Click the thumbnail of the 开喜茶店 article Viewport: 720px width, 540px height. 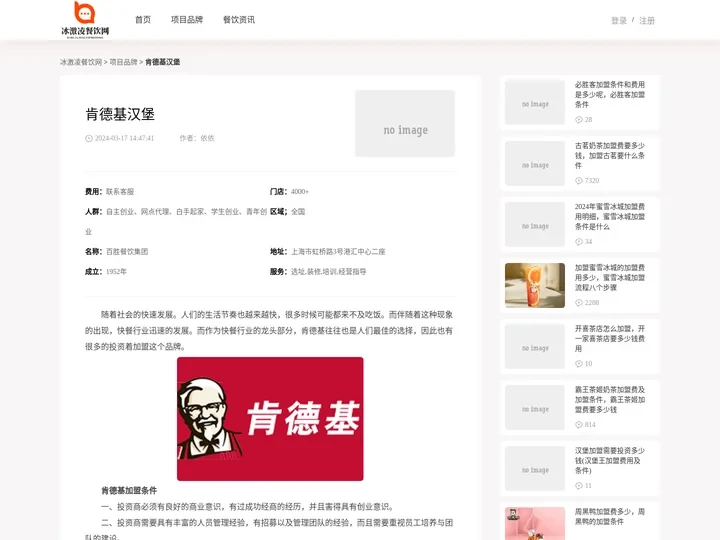pyautogui.click(x=535, y=346)
